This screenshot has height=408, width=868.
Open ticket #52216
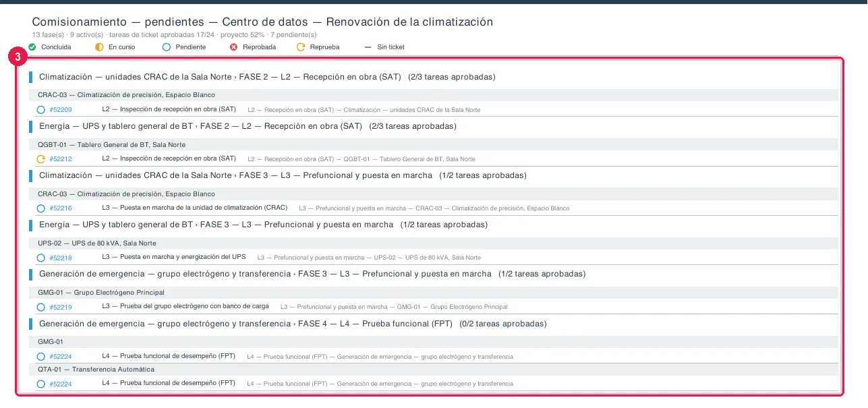tap(61, 208)
